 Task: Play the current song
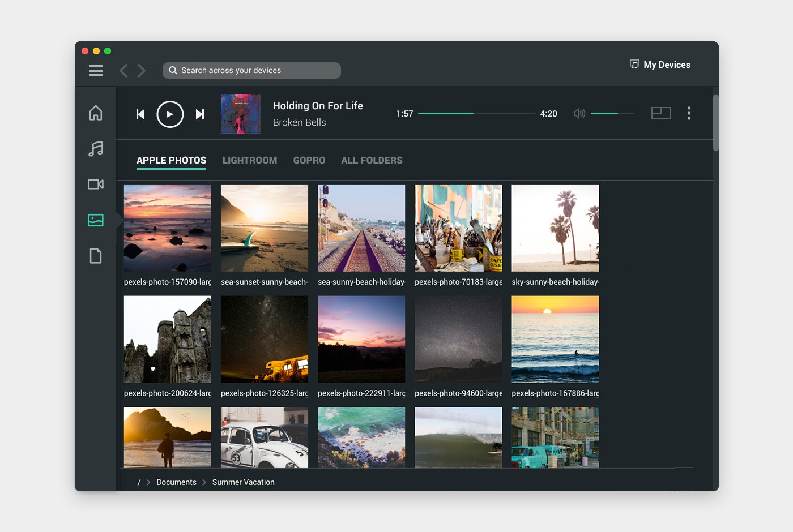coord(170,114)
